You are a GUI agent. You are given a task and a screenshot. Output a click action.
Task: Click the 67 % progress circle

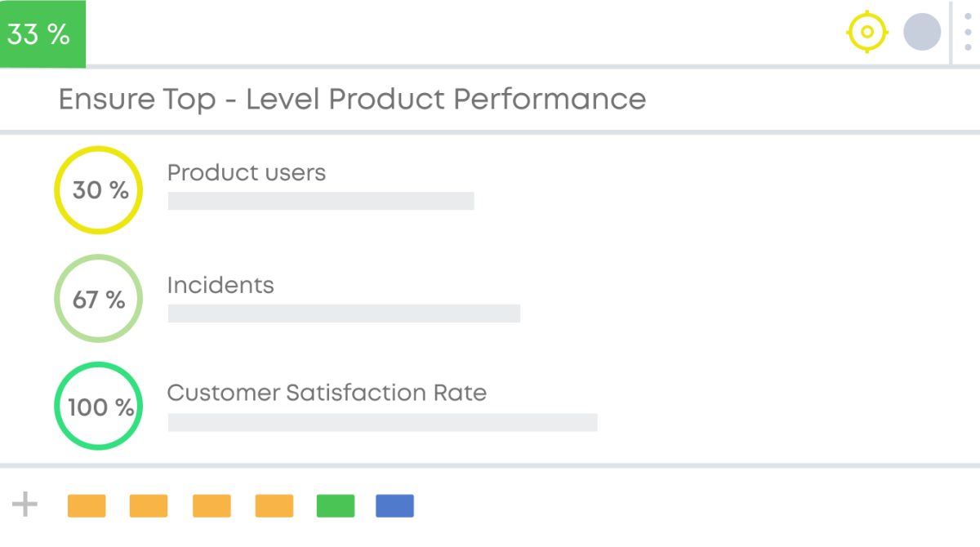pos(99,299)
